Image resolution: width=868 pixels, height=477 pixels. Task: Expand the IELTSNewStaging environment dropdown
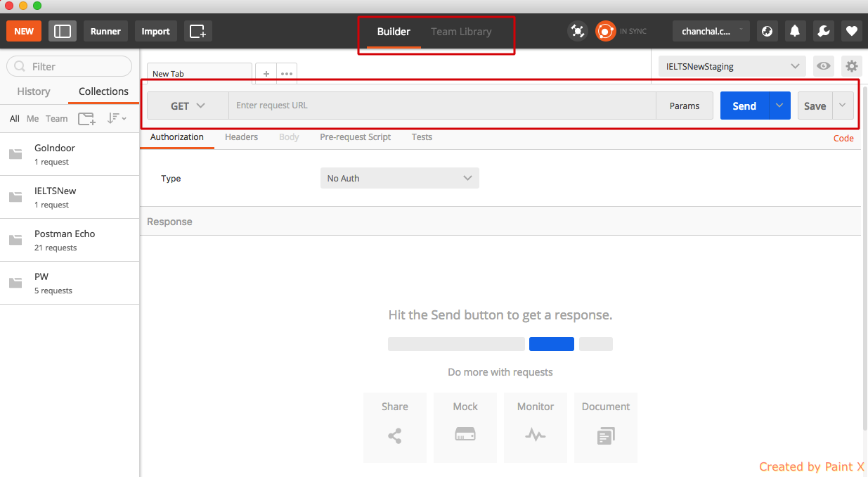(x=732, y=67)
